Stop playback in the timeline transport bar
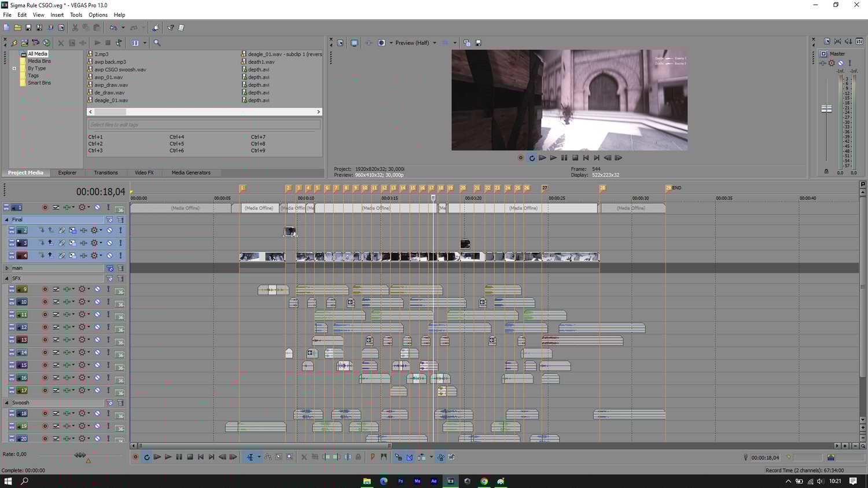This screenshot has width=868, height=488. tap(190, 457)
